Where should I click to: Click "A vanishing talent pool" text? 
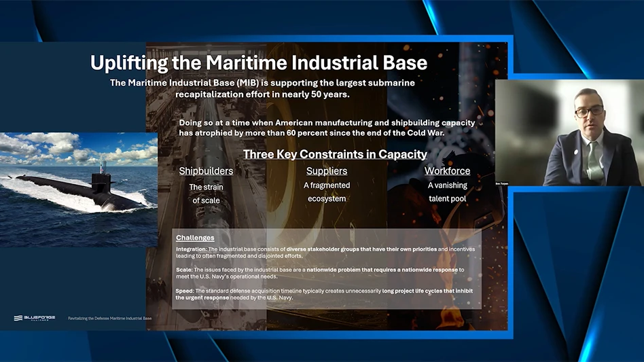pos(447,192)
